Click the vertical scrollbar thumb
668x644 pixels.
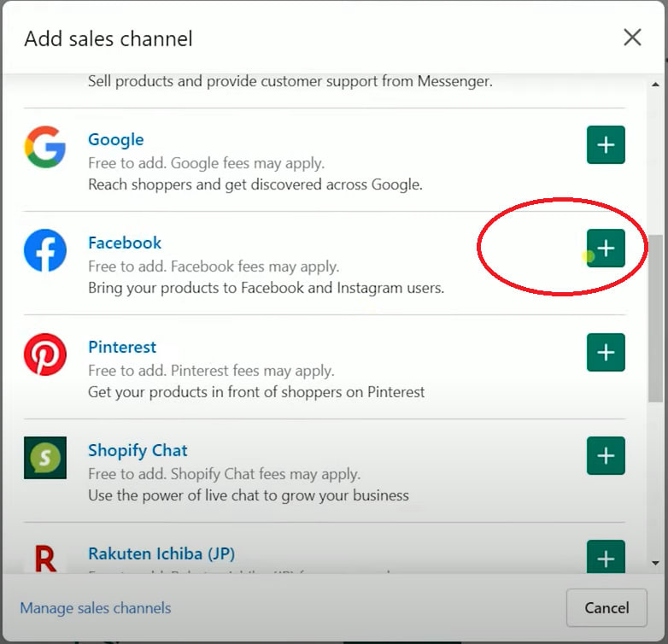tap(656, 318)
